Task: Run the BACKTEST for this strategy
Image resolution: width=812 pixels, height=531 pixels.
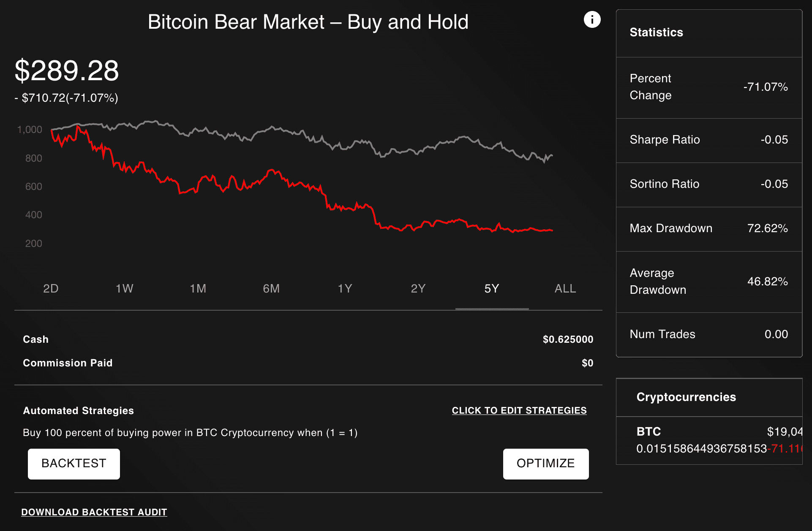Action: coord(74,464)
